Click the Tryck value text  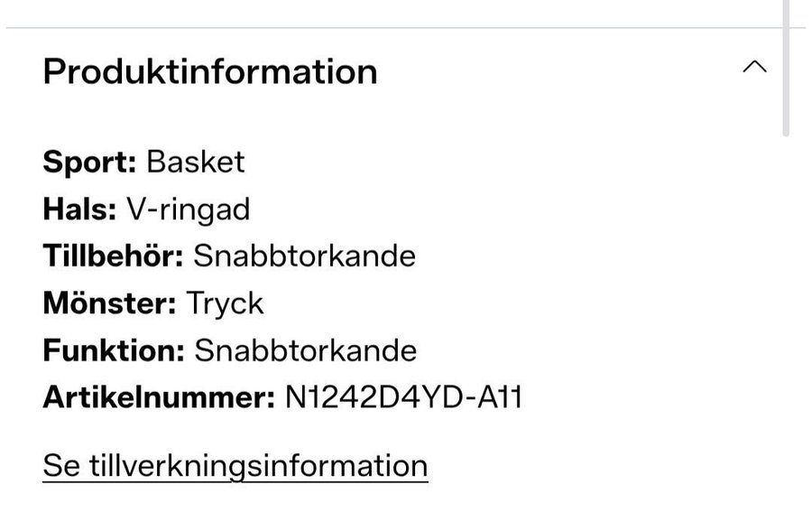click(x=225, y=303)
